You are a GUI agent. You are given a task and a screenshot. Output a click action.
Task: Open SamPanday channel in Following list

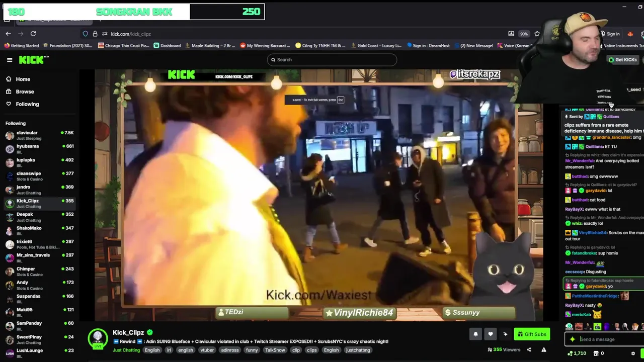tap(39, 326)
